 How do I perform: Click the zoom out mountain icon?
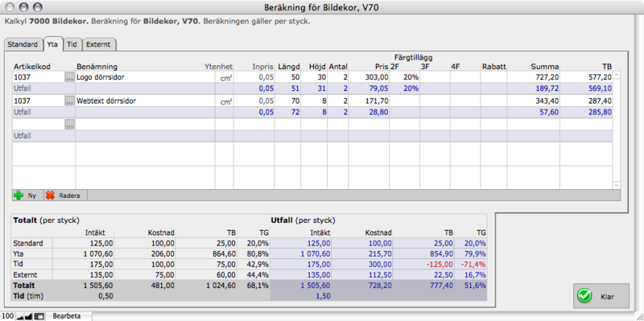pyautogui.click(x=19, y=316)
